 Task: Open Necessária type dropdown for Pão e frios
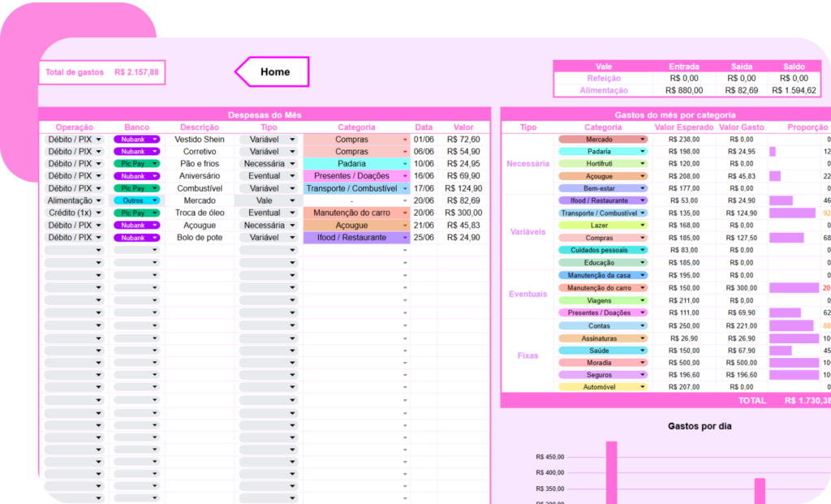(268, 164)
